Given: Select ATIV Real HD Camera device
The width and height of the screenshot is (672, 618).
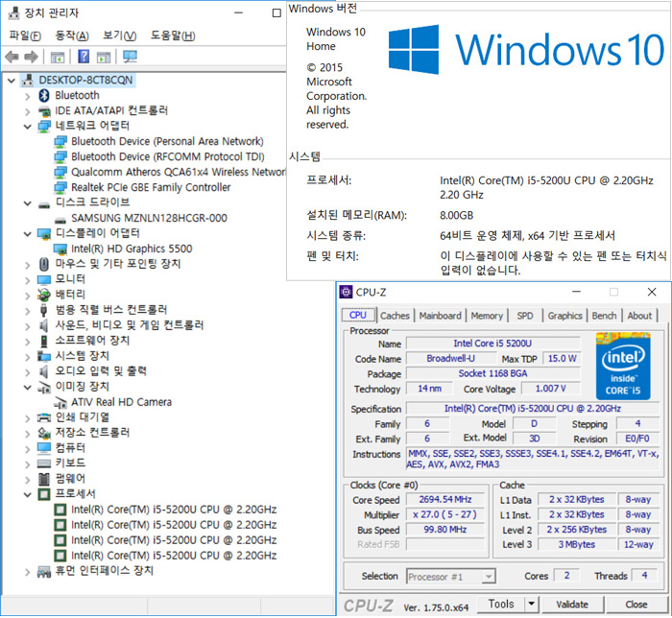Looking at the screenshot, I should (x=121, y=402).
